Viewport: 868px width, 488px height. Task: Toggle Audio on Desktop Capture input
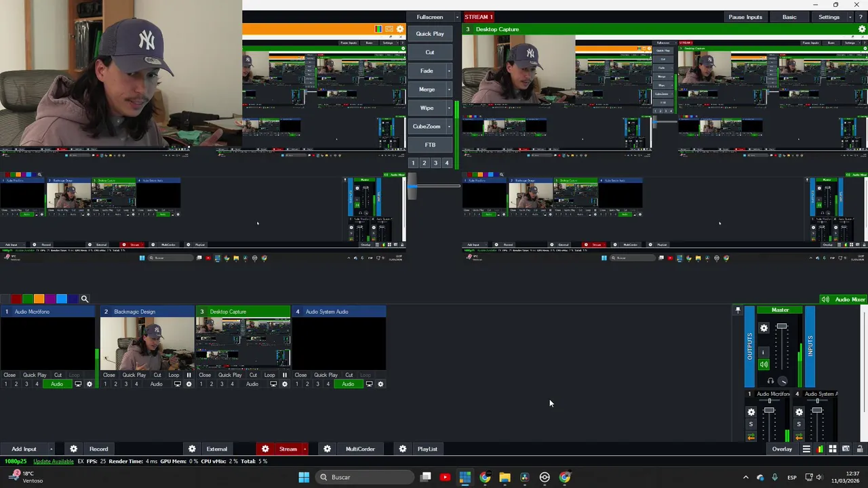252,384
